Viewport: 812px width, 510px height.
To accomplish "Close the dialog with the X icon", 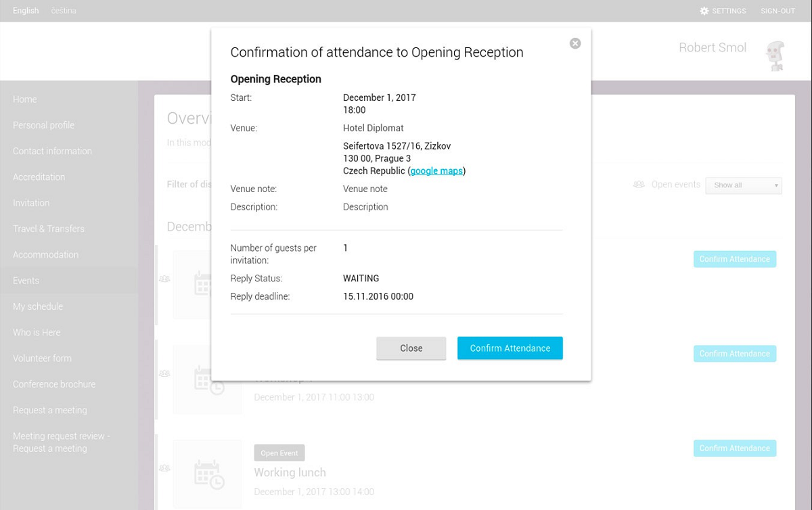I will point(575,43).
